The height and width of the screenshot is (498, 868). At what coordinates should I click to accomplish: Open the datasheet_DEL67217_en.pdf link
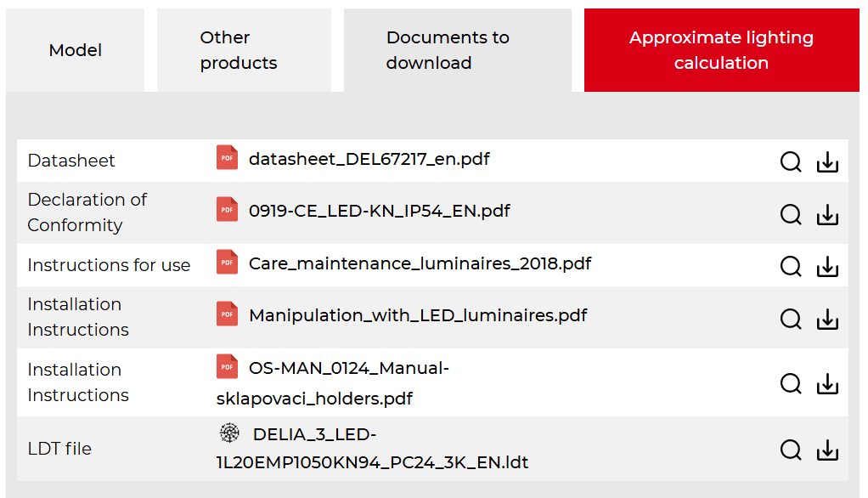click(369, 159)
